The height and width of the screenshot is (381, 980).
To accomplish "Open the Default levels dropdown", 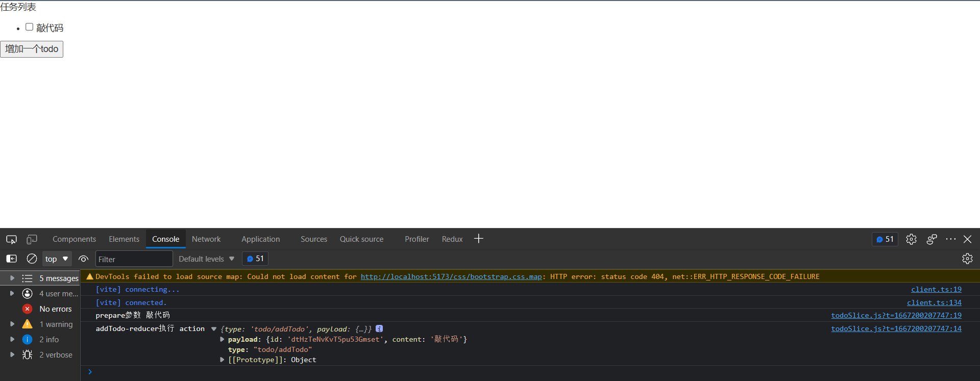I will 206,259.
